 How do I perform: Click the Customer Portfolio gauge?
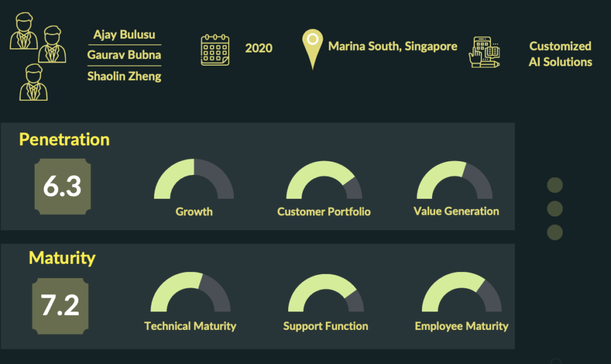coord(324,180)
